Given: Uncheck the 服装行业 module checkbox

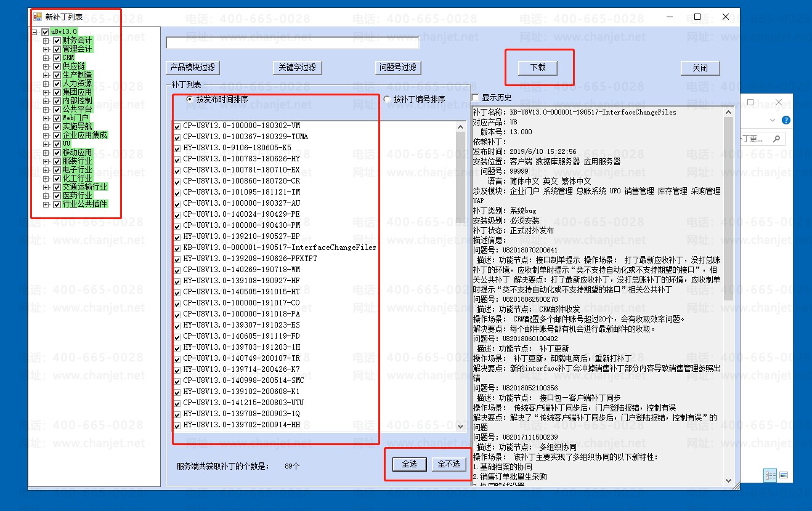Looking at the screenshot, I should [57, 161].
